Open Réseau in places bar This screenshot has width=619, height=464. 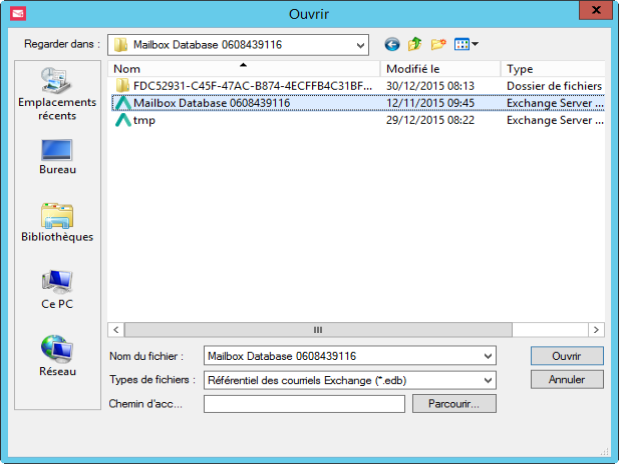(x=57, y=355)
